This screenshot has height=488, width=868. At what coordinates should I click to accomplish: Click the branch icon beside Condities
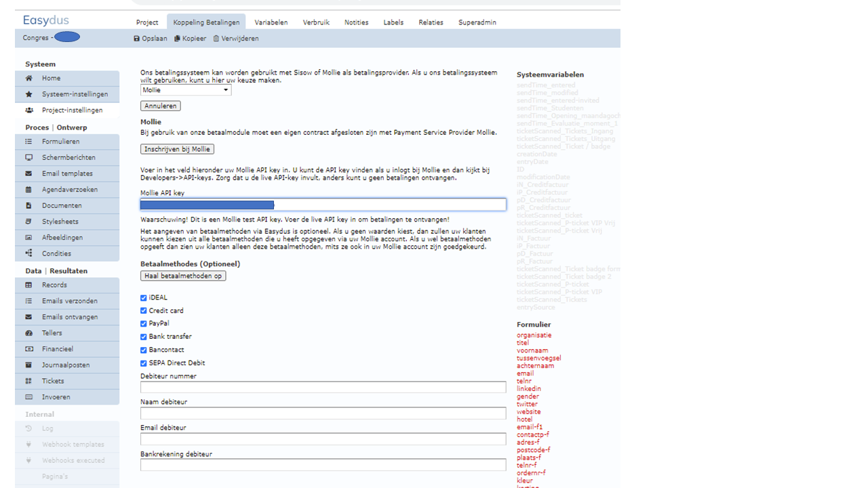28,253
